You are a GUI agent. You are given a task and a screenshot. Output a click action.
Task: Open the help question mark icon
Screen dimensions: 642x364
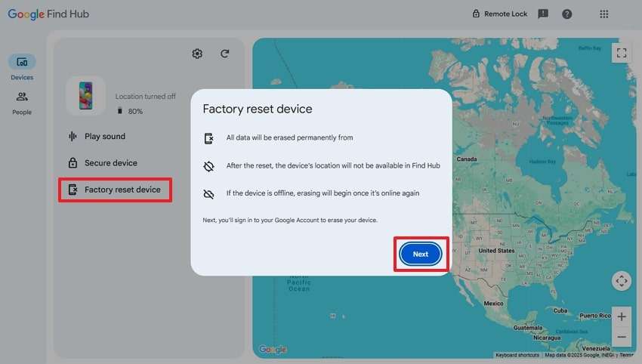(x=567, y=14)
